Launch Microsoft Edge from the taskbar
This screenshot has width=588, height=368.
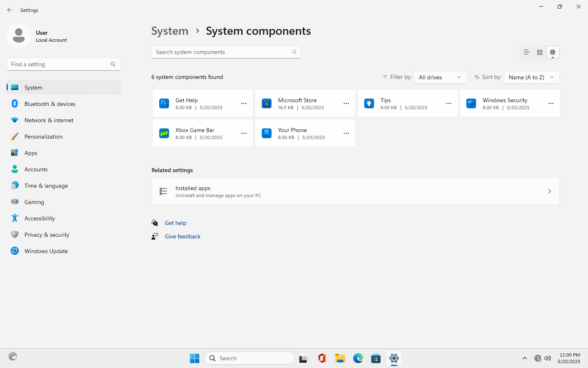[x=358, y=358]
